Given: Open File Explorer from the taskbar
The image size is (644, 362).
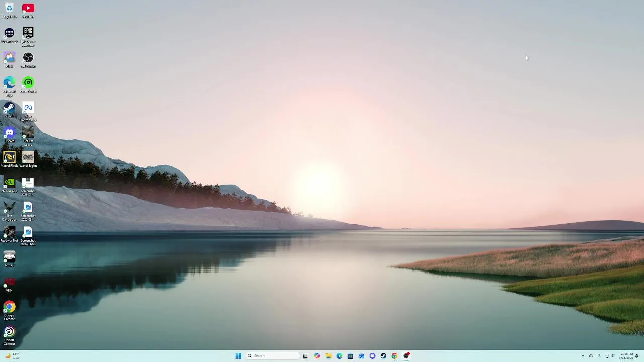Looking at the screenshot, I should pyautogui.click(x=328, y=356).
